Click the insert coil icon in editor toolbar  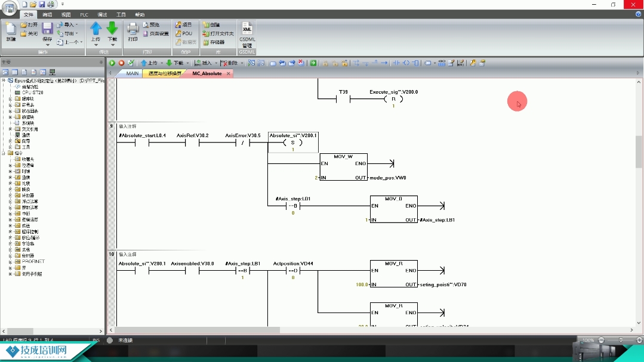[406, 63]
